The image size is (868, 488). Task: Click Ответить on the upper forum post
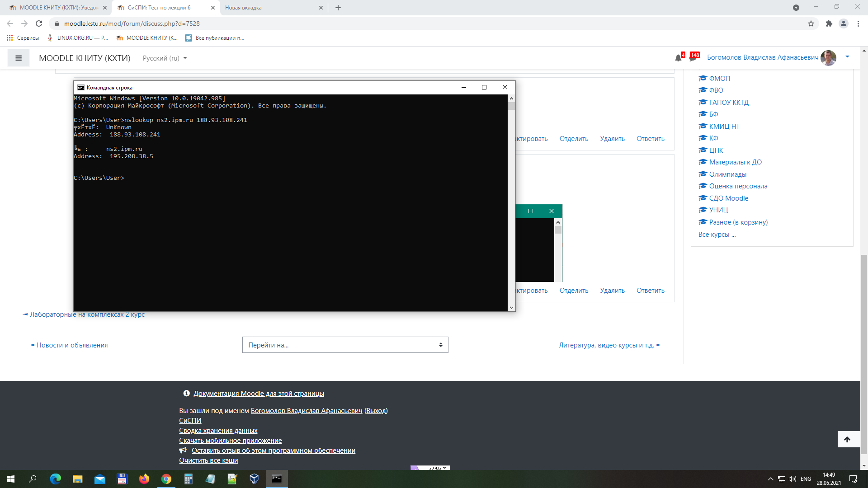[651, 139]
